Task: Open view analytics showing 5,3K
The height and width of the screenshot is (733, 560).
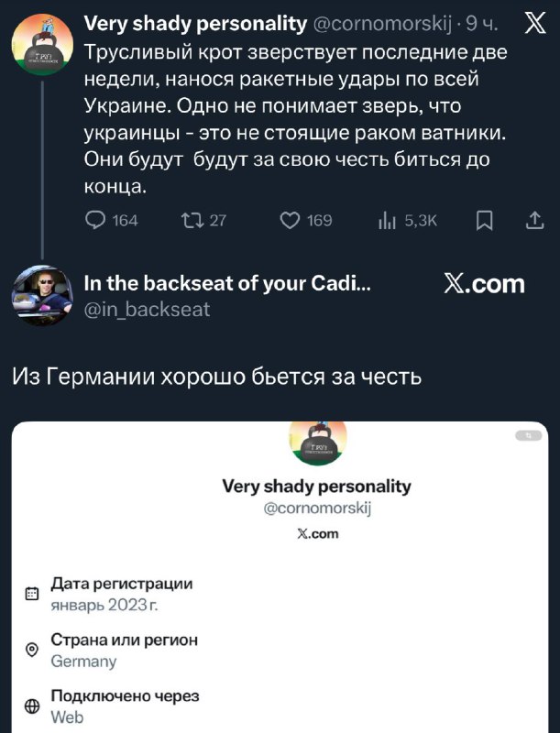Action: (385, 220)
